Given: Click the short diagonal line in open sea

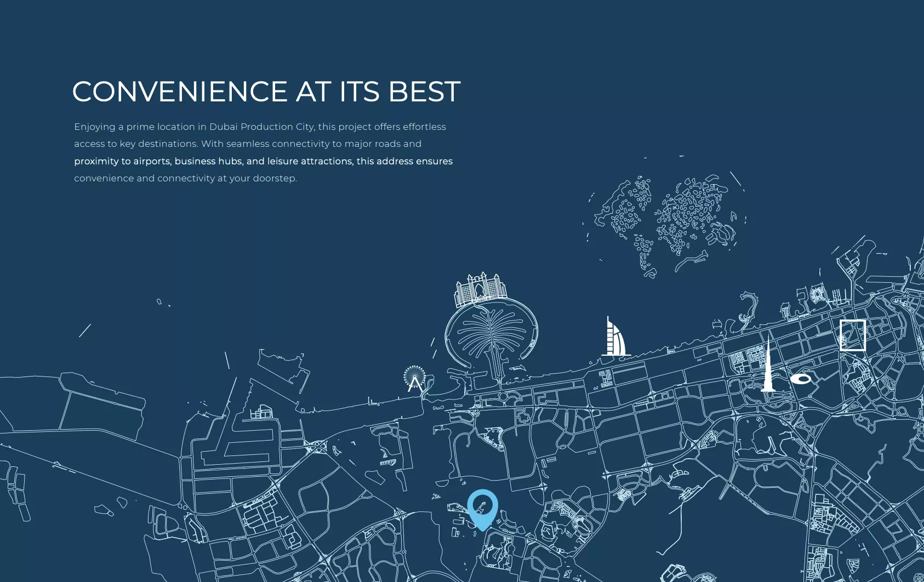Looking at the screenshot, I should pos(85,330).
